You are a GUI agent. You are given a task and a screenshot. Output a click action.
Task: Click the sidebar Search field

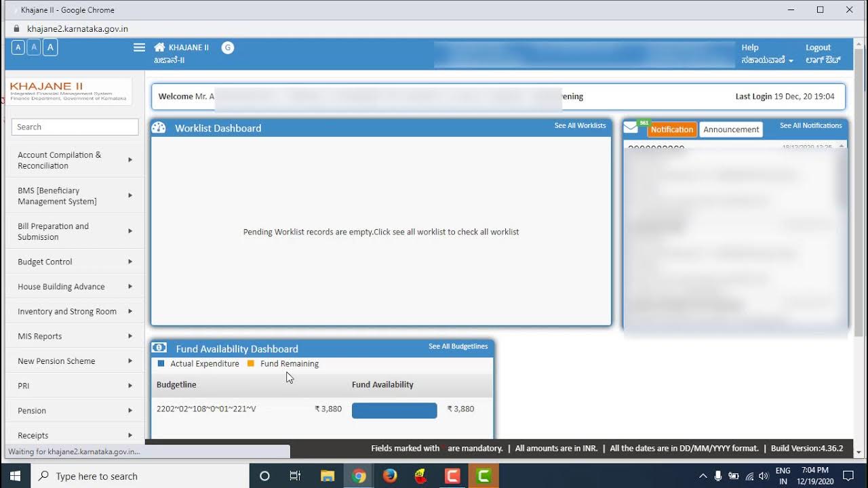click(x=75, y=127)
